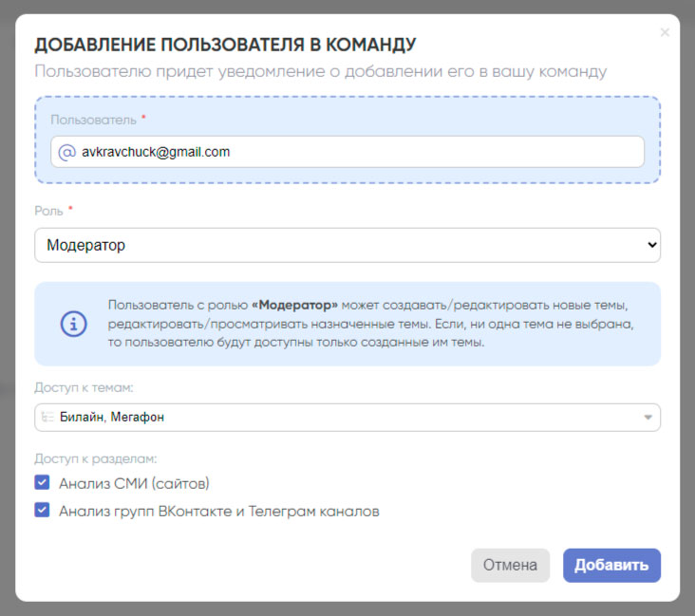Open the Роль select showing Модератор
The height and width of the screenshot is (616, 695).
point(347,245)
